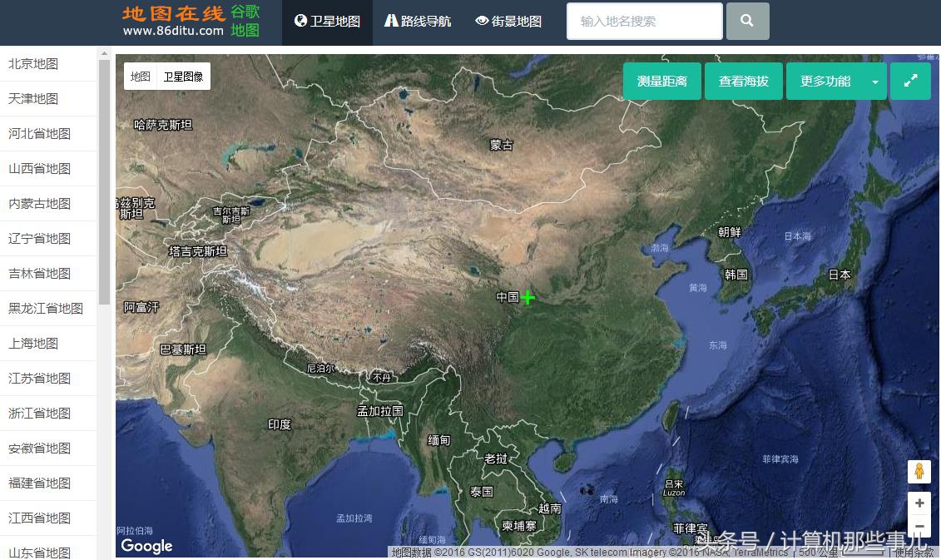Image resolution: width=941 pixels, height=560 pixels.
Task: Zoom out with the minus icon
Action: 919,526
